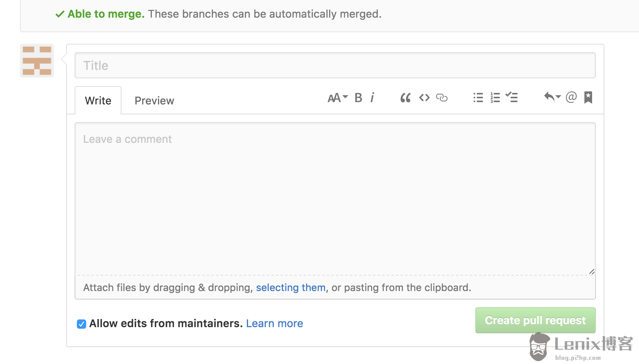Attach files via the selecting them link
The height and width of the screenshot is (364, 639).
point(291,287)
